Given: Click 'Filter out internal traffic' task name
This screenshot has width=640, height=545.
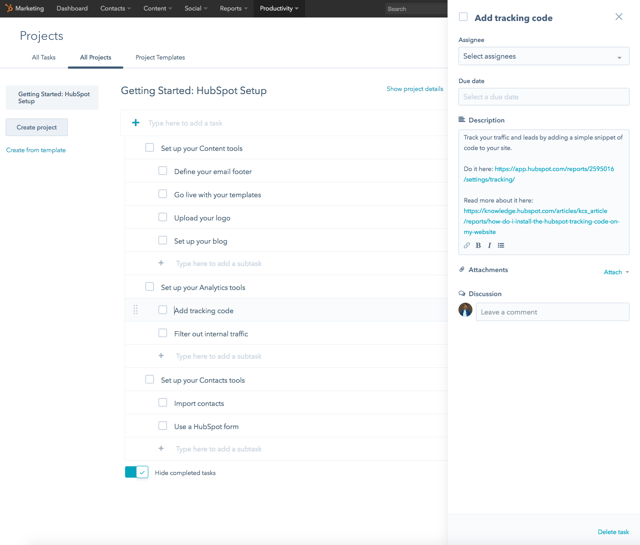Looking at the screenshot, I should 211,334.
